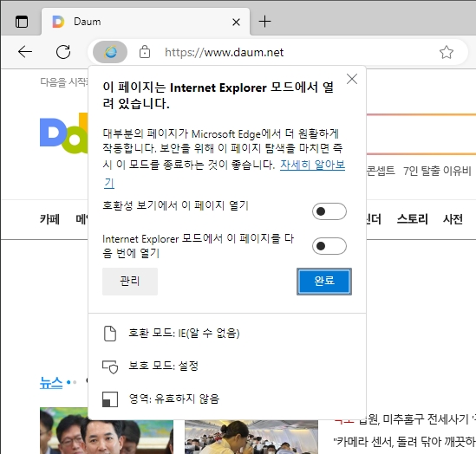Viewport: 476px width, 454px height.
Task: Toggle open in Internet Explorer mode next time
Action: coord(329,246)
